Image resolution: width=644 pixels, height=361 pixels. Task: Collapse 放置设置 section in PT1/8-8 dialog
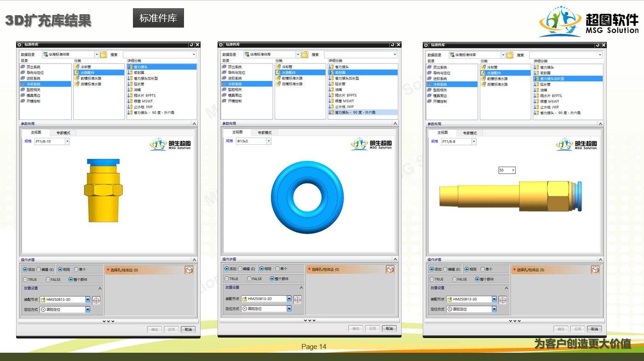point(506,288)
